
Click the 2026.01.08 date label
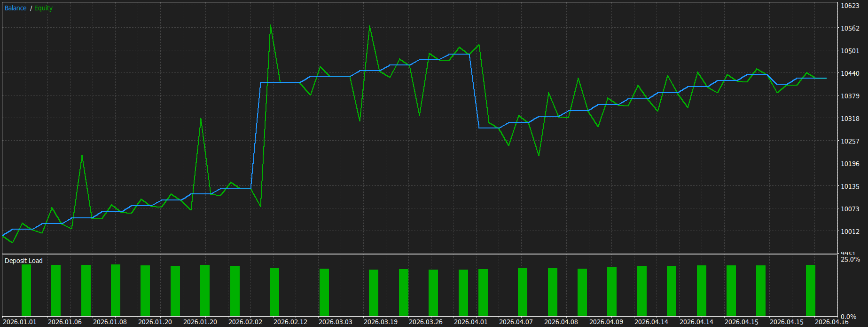pyautogui.click(x=110, y=322)
